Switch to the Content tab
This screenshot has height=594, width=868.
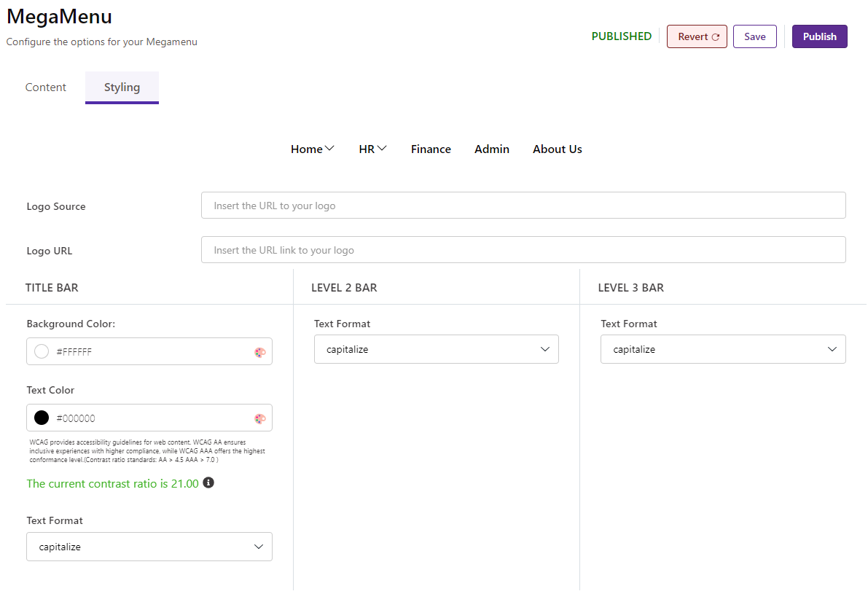coord(45,87)
